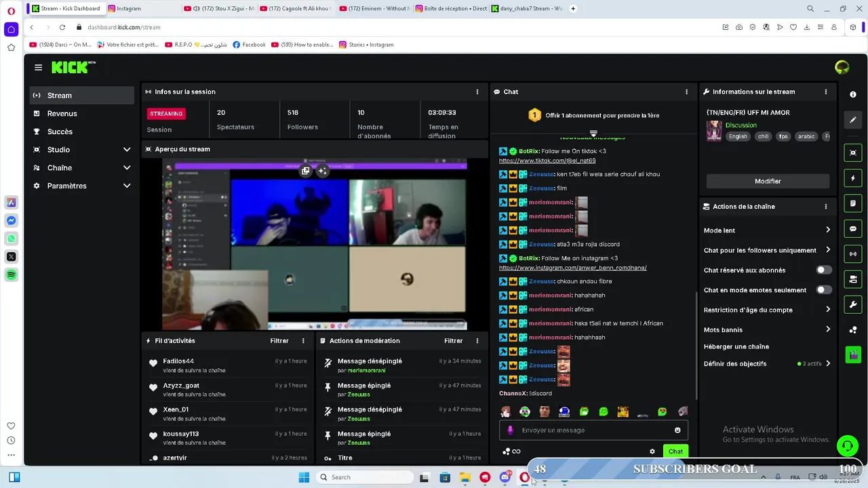This screenshot has width=868, height=488.
Task: Click the Facebook bookmark
Action: [249, 45]
